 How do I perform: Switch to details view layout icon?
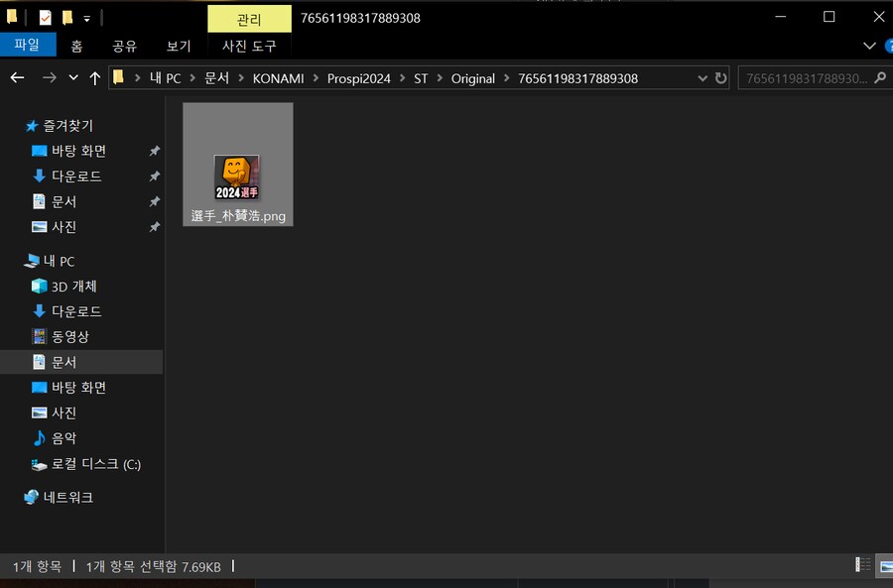click(863, 565)
